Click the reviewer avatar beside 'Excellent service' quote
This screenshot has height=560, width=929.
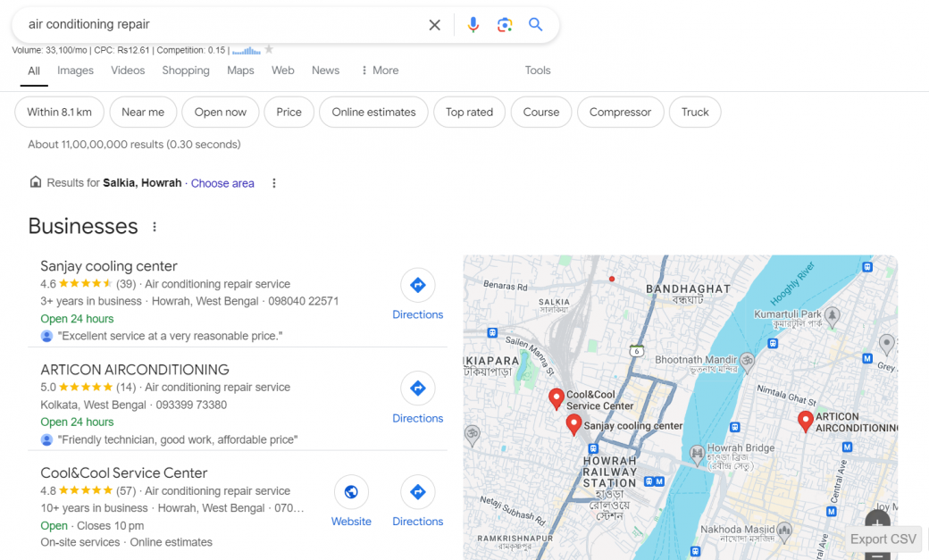tap(46, 336)
